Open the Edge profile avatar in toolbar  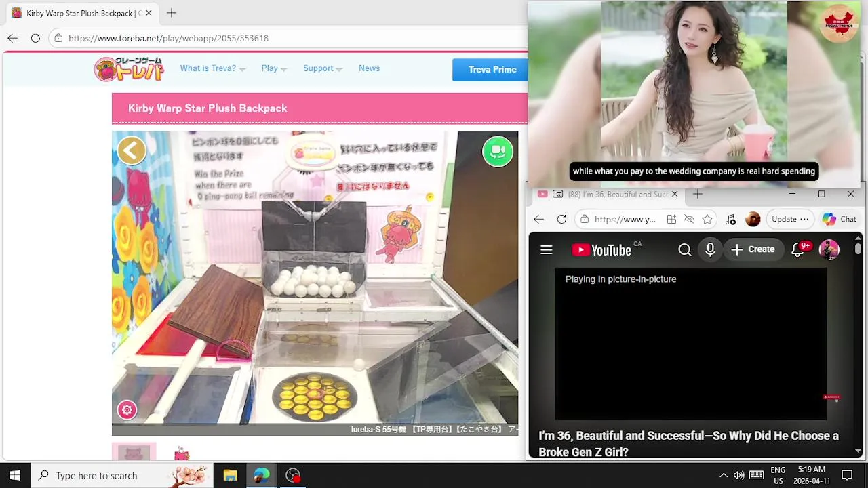753,219
